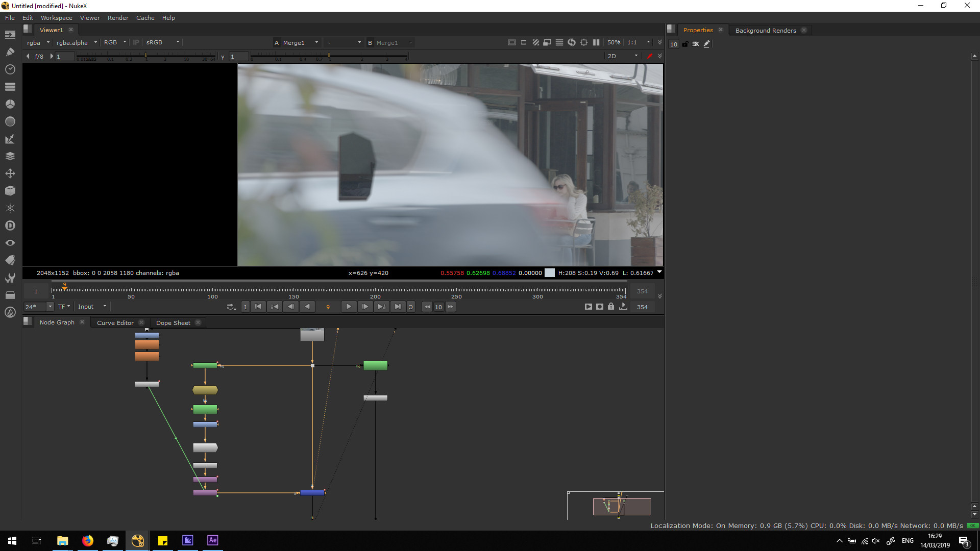Open the 3D nodes cube icon
The image size is (980, 551).
10,191
